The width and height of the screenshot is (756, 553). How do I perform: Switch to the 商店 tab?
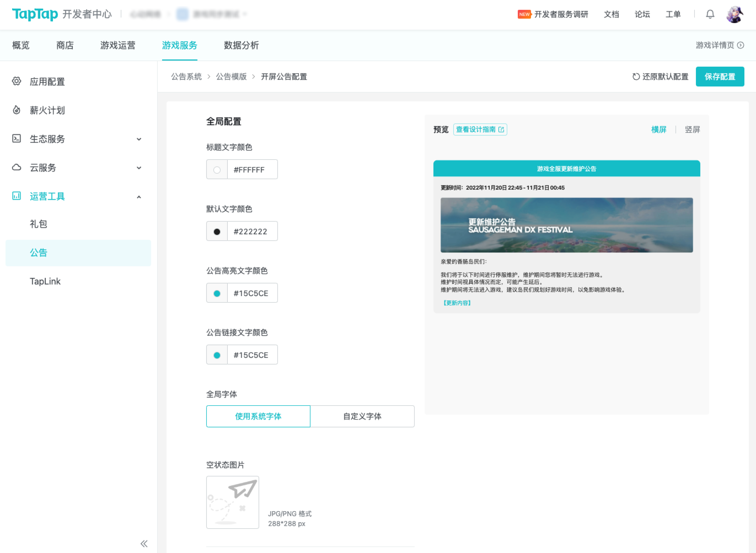coord(65,45)
